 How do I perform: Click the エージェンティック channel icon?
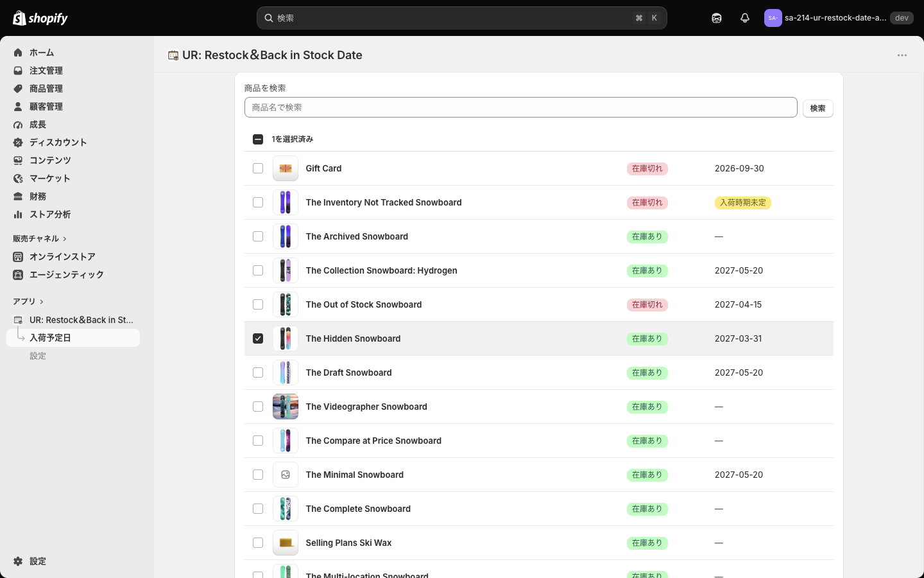point(18,275)
